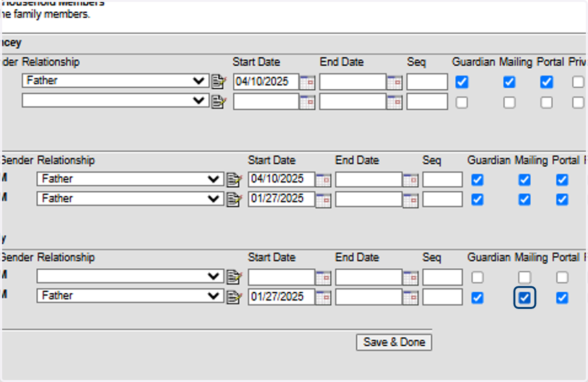588x382 pixels.
Task: Open notes icon on middle section's 01/27/2025 row
Action: tap(234, 199)
